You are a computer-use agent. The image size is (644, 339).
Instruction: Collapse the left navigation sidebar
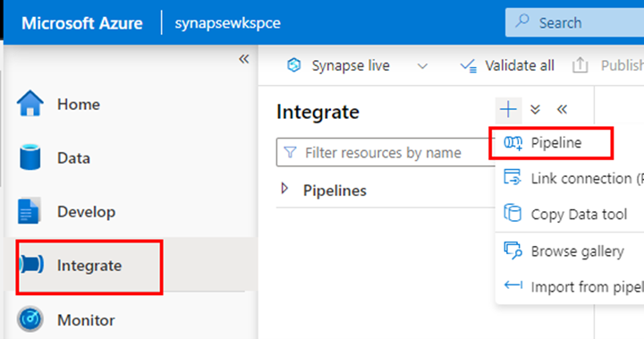(x=244, y=59)
